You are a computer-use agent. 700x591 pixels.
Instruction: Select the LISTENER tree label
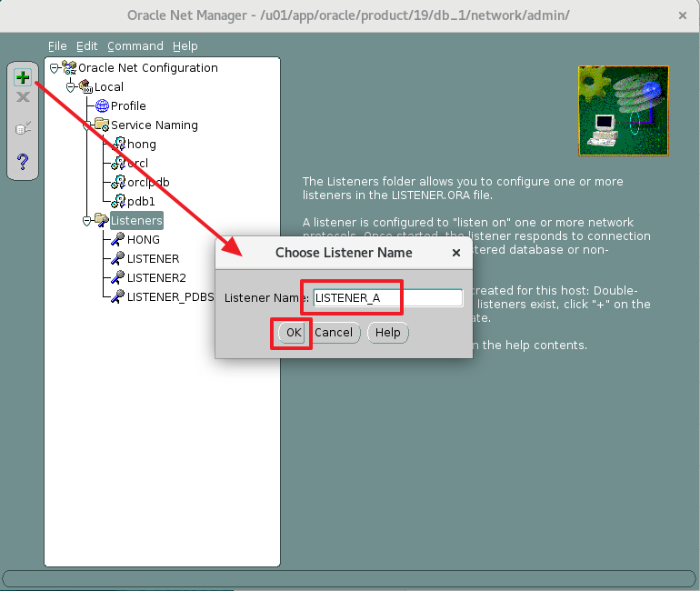tap(153, 259)
